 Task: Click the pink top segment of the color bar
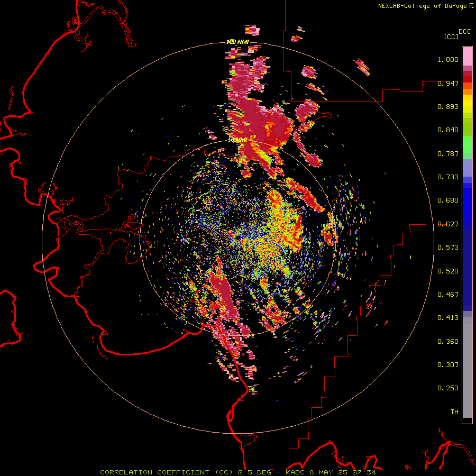point(467,56)
